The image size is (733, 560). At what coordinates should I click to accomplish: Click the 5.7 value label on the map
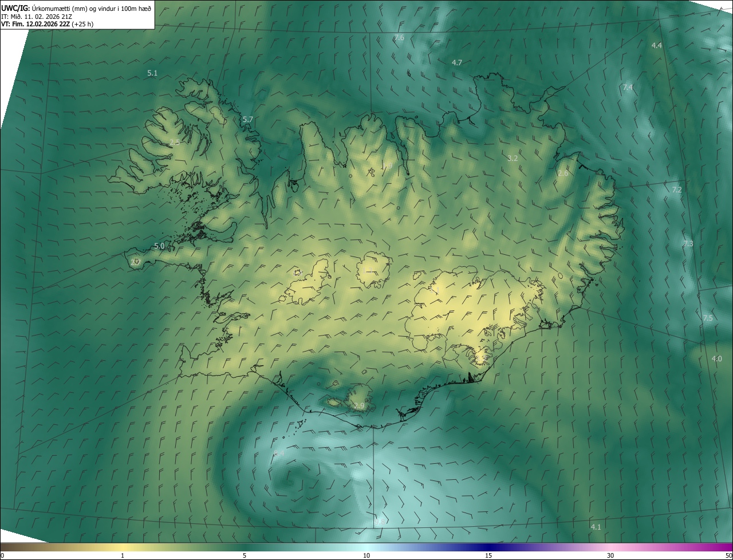[247, 119]
